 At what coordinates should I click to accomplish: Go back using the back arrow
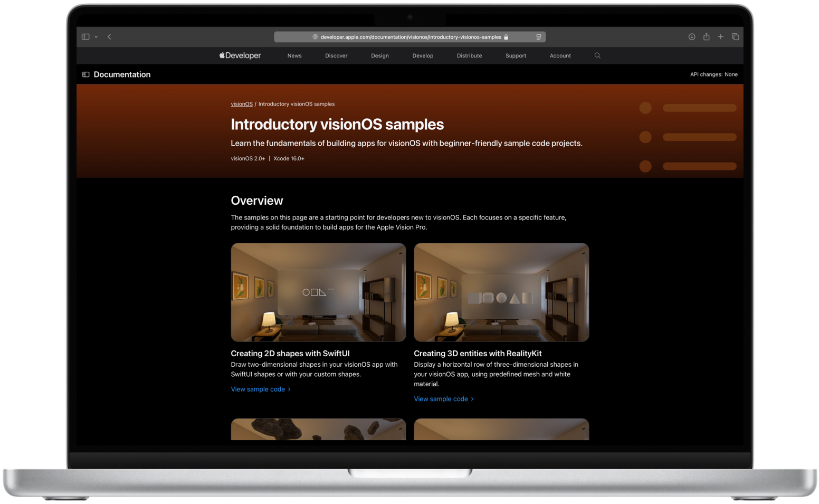click(109, 37)
